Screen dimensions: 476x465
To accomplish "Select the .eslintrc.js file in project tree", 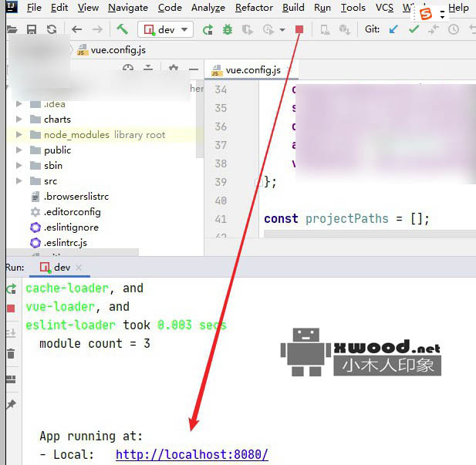I will click(x=65, y=243).
